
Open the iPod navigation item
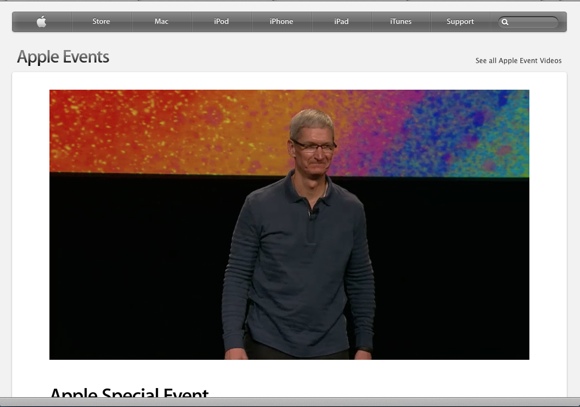tap(221, 21)
